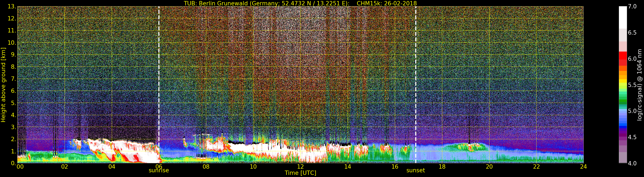
Task: Click the 5.5 tick label on the colorbar
Action: point(632,85)
